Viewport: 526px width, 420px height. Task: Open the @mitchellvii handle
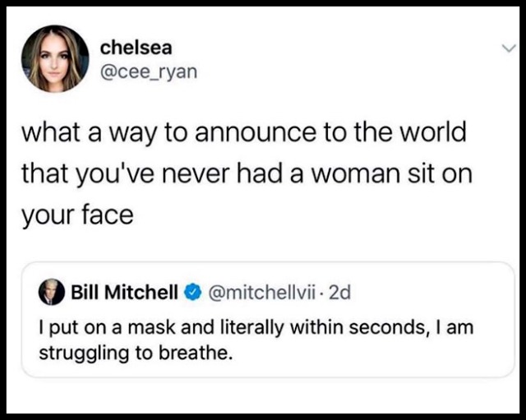point(261,292)
